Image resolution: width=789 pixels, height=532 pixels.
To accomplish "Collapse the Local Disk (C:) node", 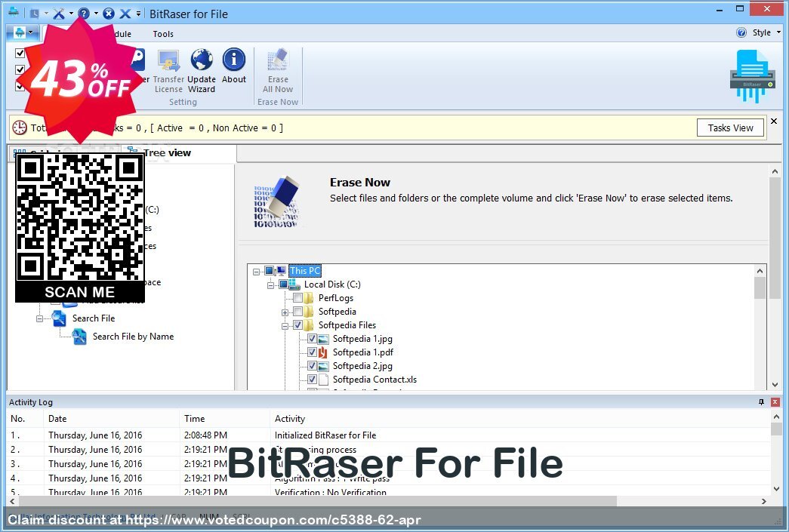I will (x=271, y=285).
